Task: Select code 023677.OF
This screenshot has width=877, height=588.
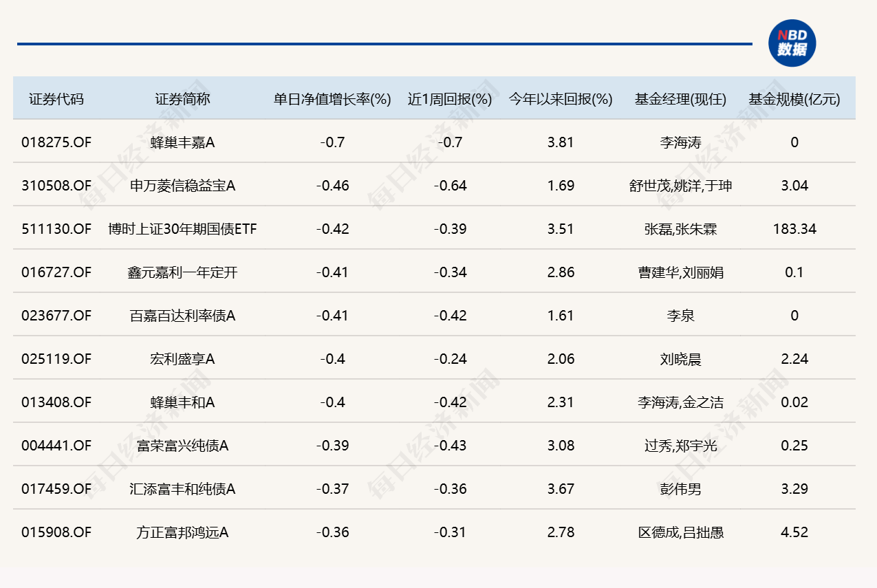Action: pos(56,316)
